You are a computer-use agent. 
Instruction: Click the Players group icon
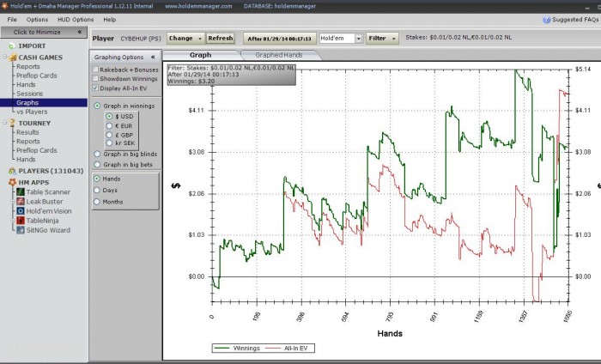click(x=12, y=171)
